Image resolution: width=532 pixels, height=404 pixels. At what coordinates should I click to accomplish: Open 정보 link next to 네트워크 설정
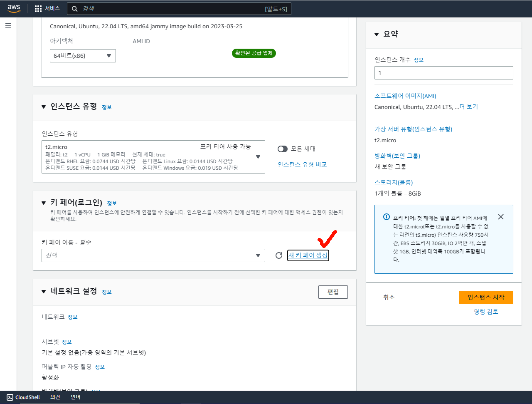(x=107, y=292)
